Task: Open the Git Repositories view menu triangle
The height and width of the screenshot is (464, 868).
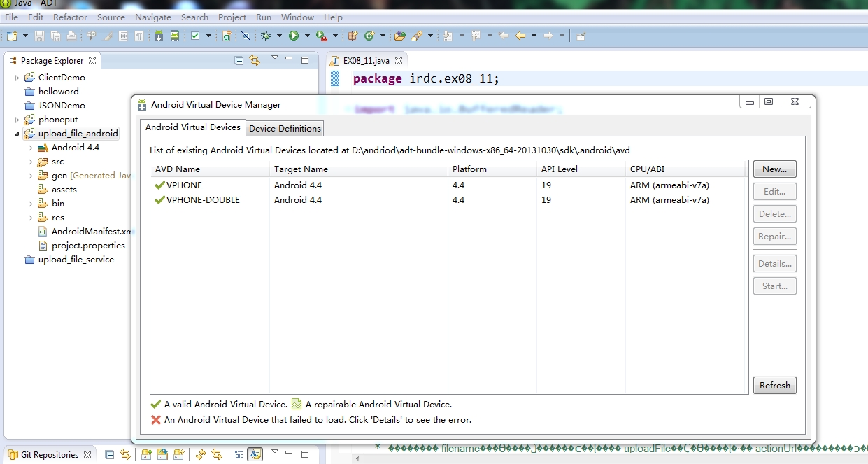Action: 275,451
